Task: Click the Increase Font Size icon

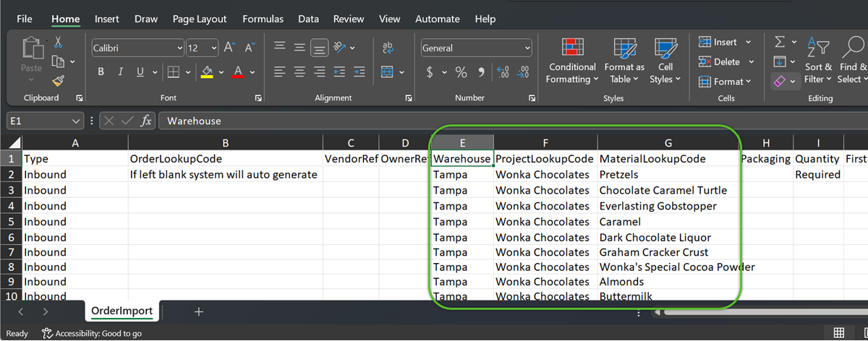Action: [230, 48]
